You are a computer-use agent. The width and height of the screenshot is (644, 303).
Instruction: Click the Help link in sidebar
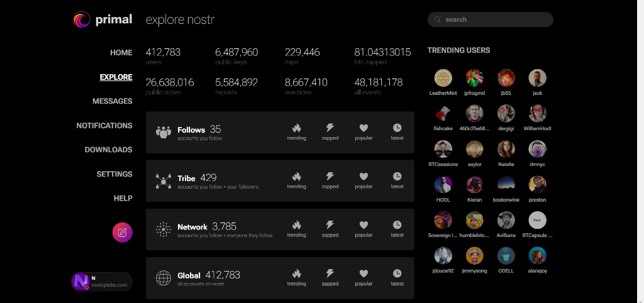(x=123, y=198)
